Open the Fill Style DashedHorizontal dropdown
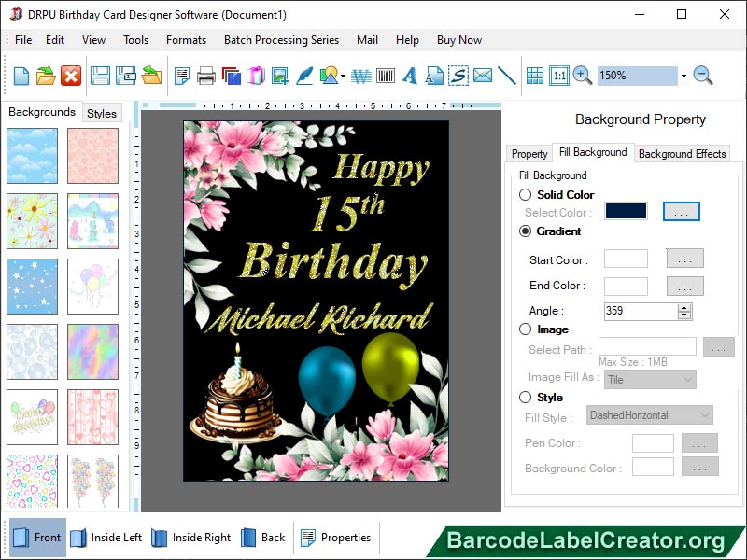747x560 pixels. tap(650, 415)
